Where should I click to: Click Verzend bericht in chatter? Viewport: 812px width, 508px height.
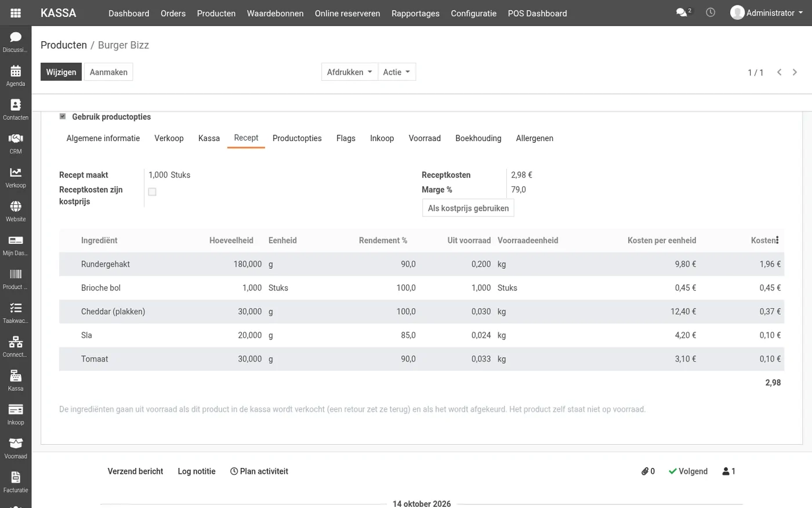point(135,471)
